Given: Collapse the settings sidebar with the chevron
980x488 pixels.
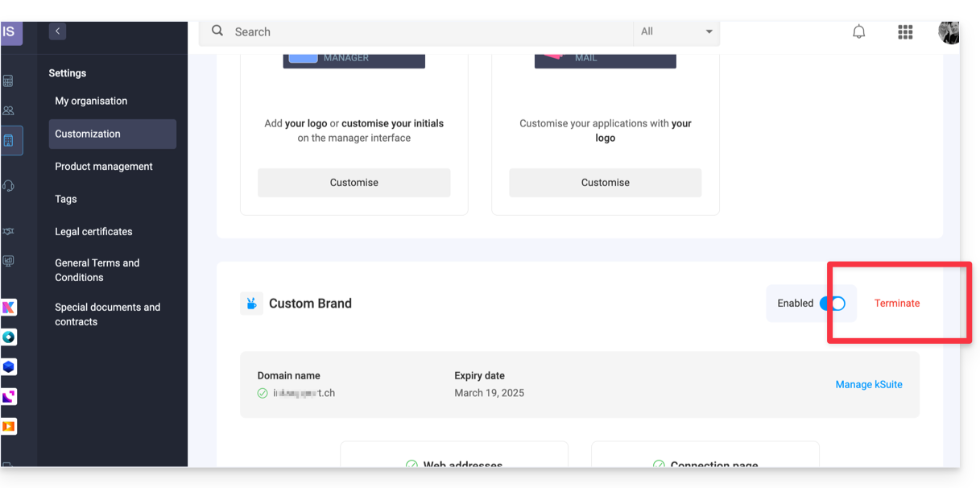Looking at the screenshot, I should point(57,31).
